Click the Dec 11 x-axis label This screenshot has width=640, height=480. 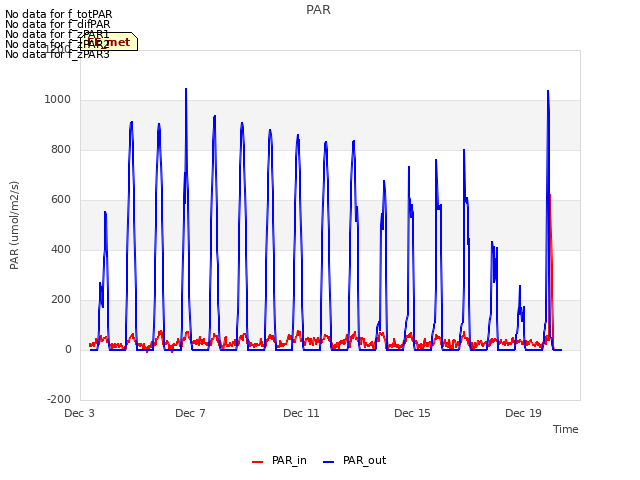tap(301, 413)
